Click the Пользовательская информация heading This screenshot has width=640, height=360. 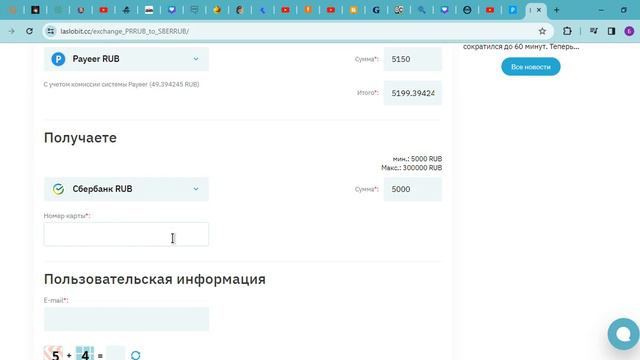coord(155,279)
